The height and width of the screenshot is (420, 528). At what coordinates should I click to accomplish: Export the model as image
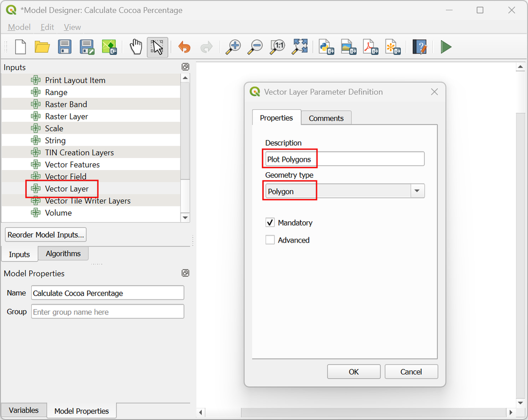click(348, 47)
